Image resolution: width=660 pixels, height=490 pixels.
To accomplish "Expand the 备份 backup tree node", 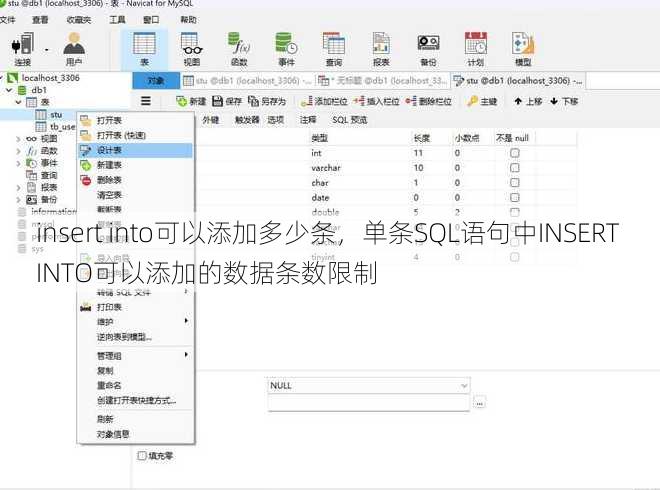I will (19, 200).
